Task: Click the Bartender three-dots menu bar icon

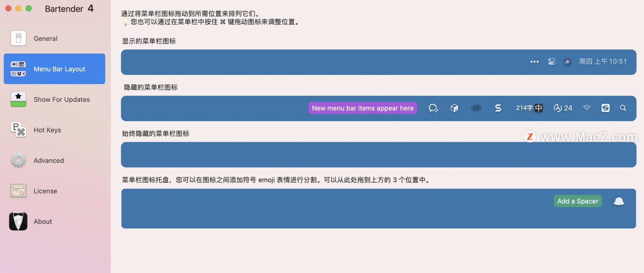Action: coord(534,62)
